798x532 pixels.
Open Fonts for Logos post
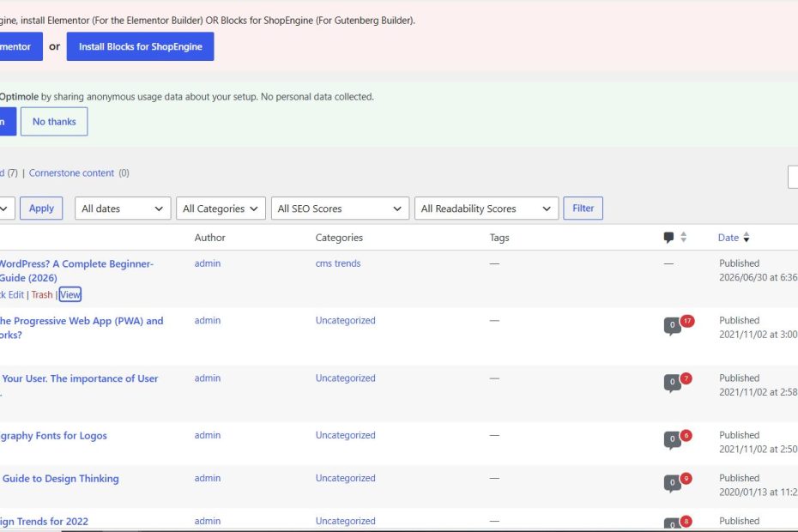53,436
